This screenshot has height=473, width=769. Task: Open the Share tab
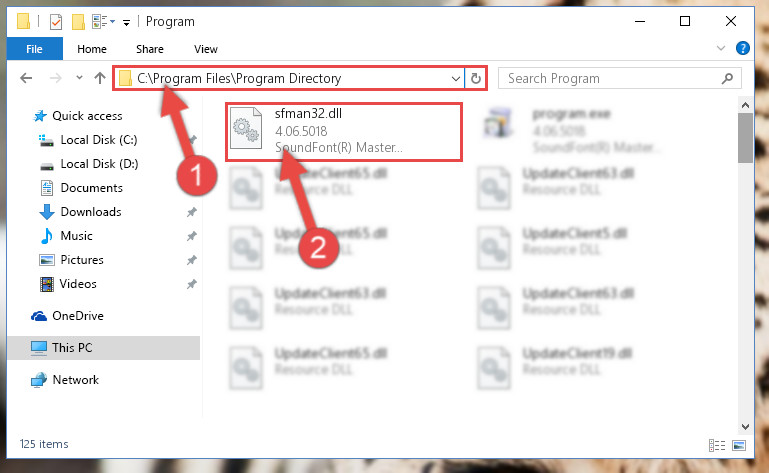[150, 49]
